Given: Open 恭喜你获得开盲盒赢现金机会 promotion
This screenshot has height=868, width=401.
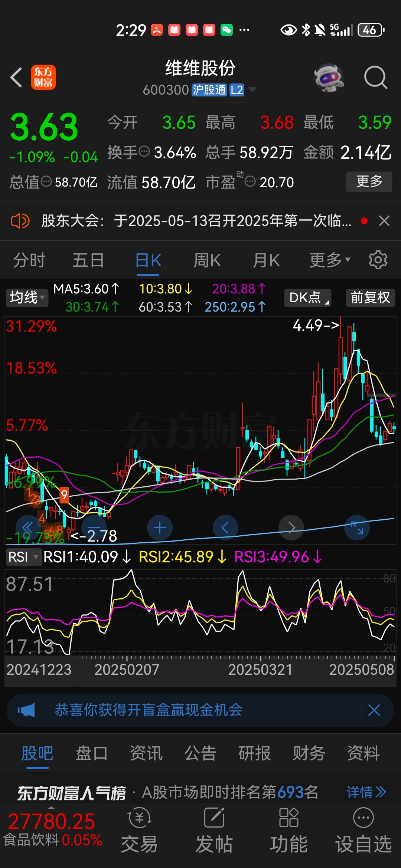Looking at the screenshot, I should point(149,710).
